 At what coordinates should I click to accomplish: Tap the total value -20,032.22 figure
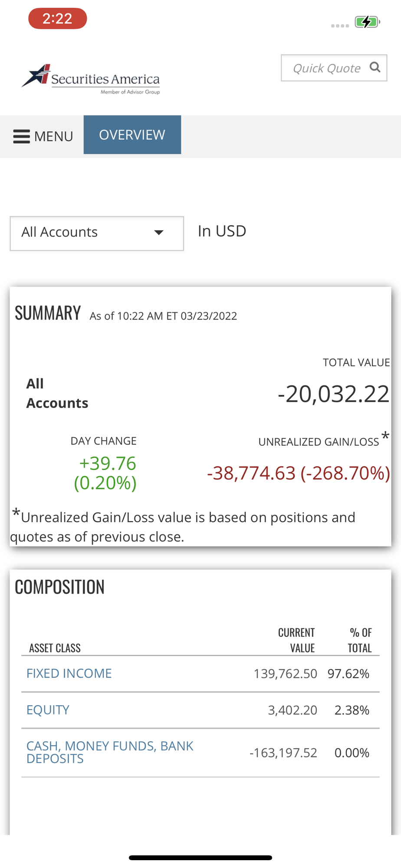click(333, 394)
